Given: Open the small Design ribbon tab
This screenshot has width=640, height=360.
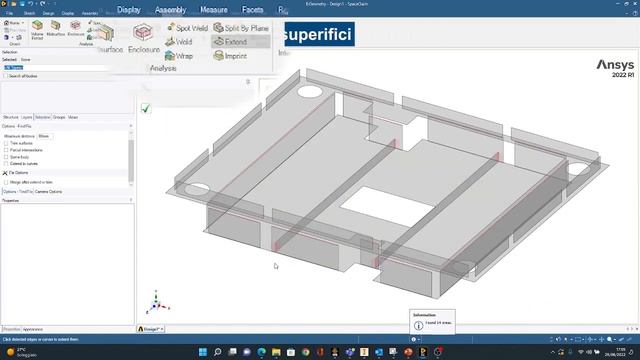Looking at the screenshot, I should pyautogui.click(x=48, y=13).
